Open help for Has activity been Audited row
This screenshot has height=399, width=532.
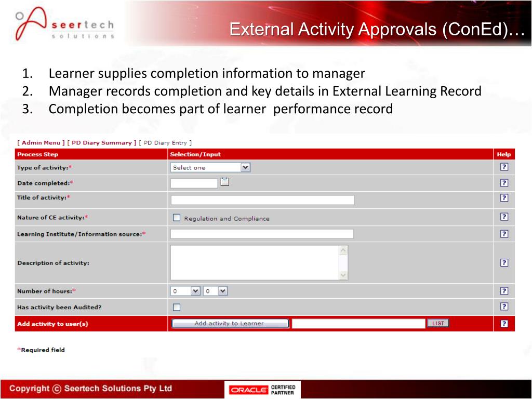[x=504, y=307]
